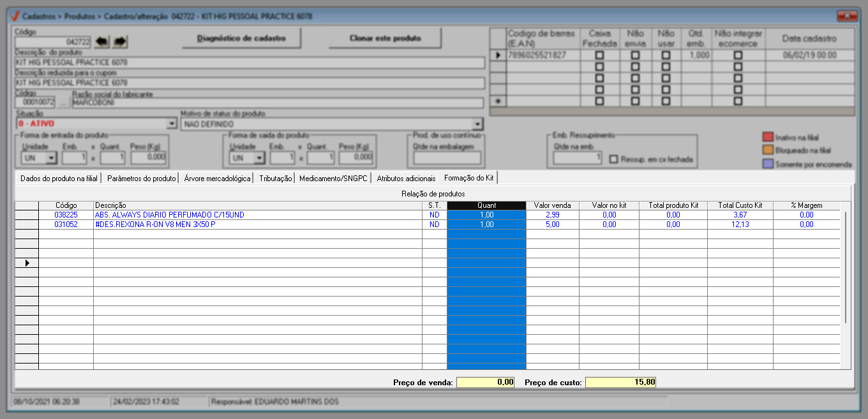Click Quant. field in Forma de saída
The height and width of the screenshot is (419, 868).
[322, 158]
